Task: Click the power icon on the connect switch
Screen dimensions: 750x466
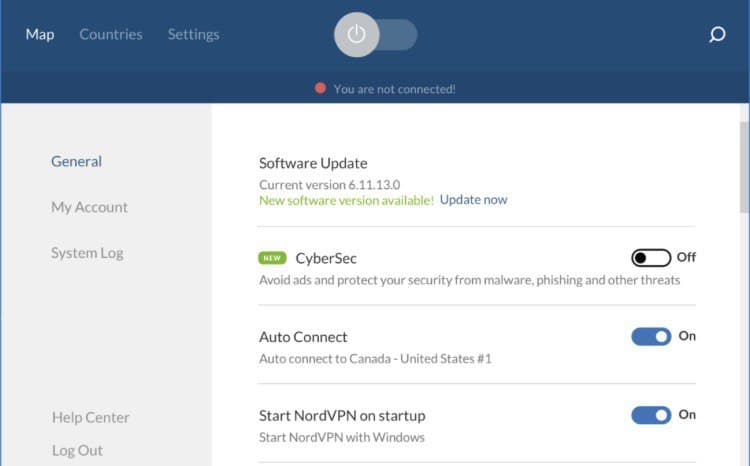Action: tap(356, 34)
